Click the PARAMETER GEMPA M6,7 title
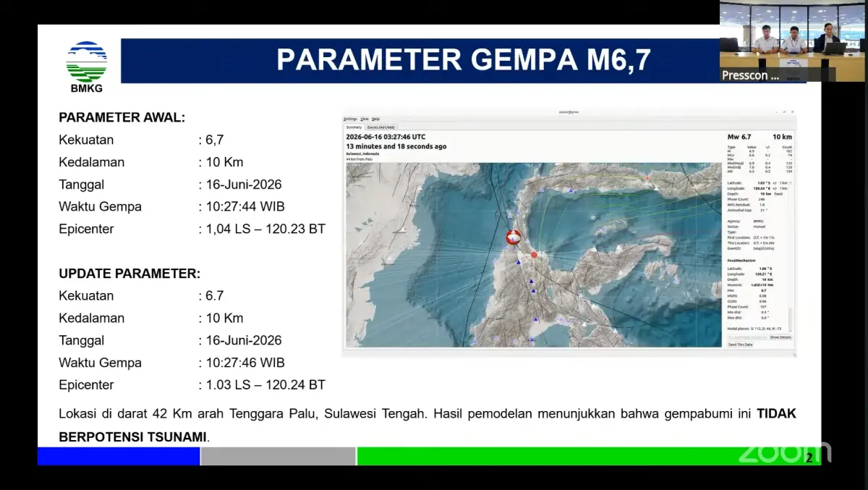This screenshot has width=868, height=490. tap(464, 61)
